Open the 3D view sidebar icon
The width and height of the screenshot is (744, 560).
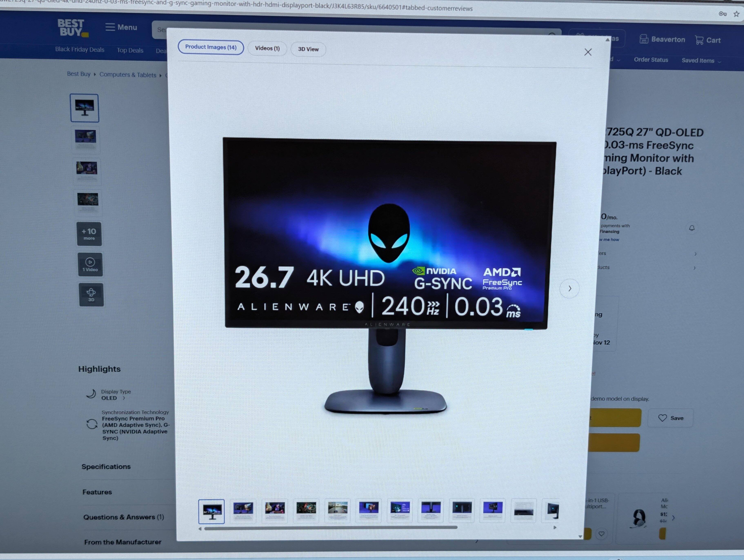click(91, 294)
